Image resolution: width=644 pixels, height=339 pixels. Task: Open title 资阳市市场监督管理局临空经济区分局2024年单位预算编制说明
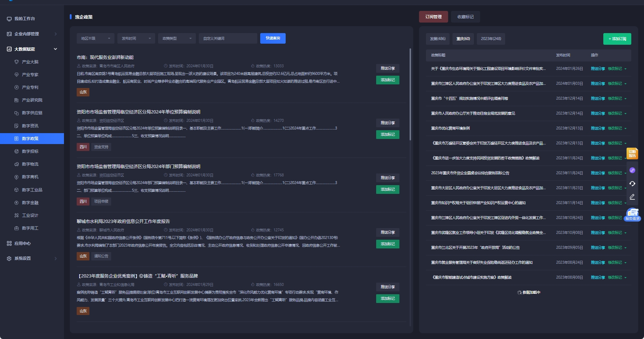click(x=138, y=112)
